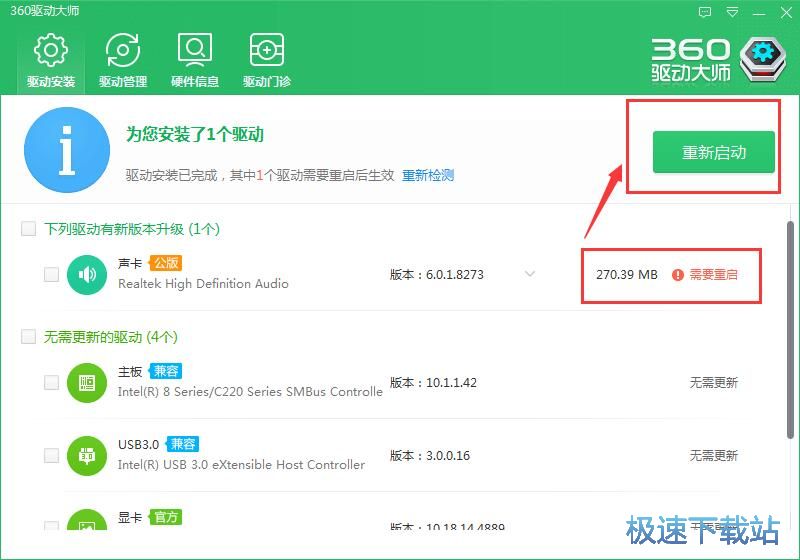
Task: Click the 兼容 tag next to 主板
Action: click(x=166, y=371)
